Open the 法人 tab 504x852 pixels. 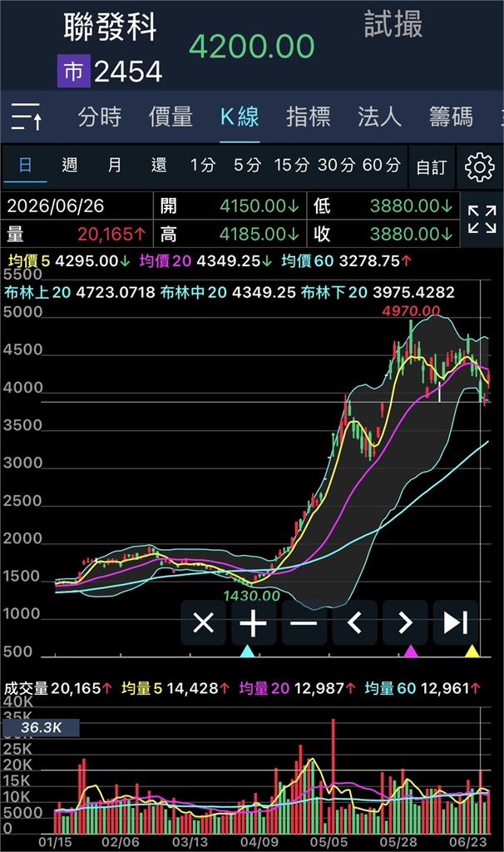click(x=379, y=116)
